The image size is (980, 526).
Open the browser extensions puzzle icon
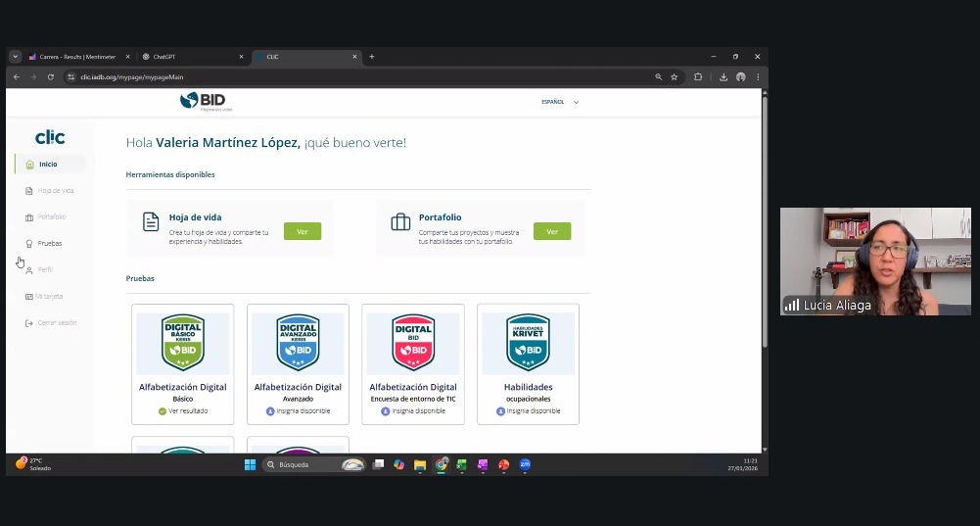(x=698, y=77)
